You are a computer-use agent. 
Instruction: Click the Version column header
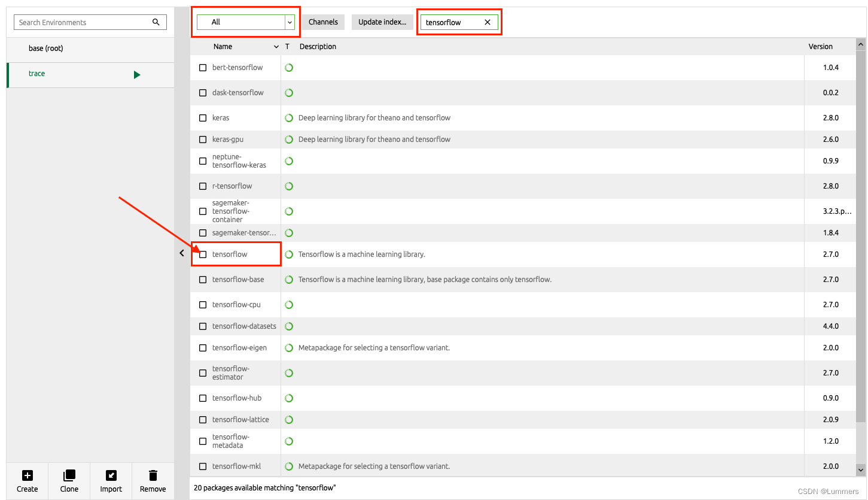tap(821, 47)
